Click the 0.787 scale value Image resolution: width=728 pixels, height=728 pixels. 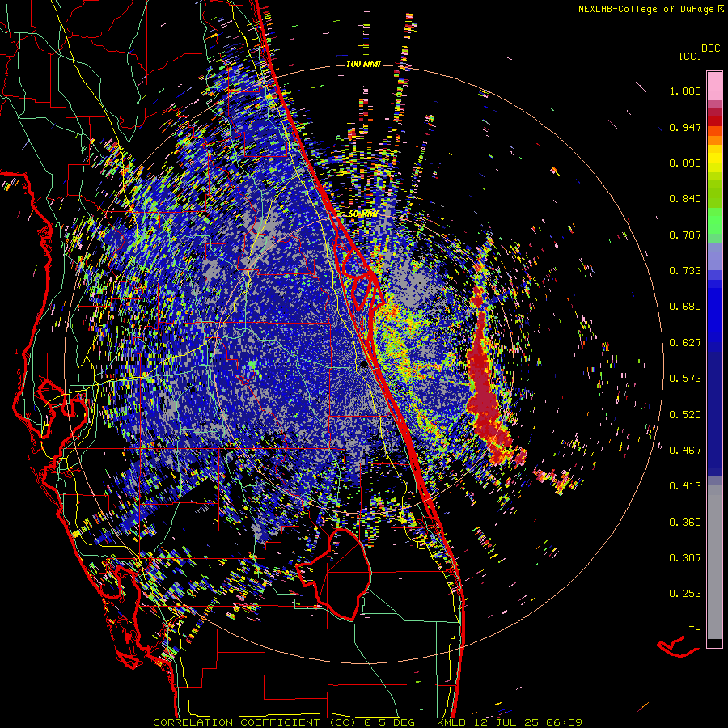click(685, 235)
